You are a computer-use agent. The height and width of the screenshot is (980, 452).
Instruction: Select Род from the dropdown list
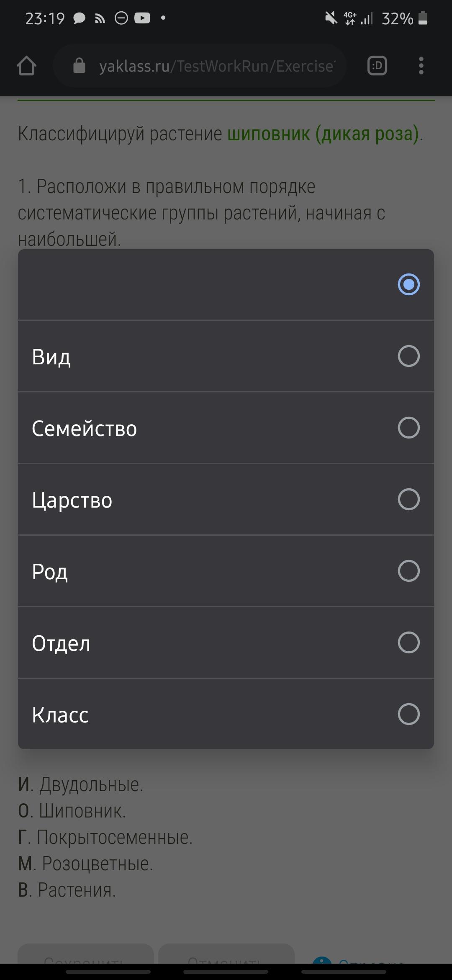[226, 571]
